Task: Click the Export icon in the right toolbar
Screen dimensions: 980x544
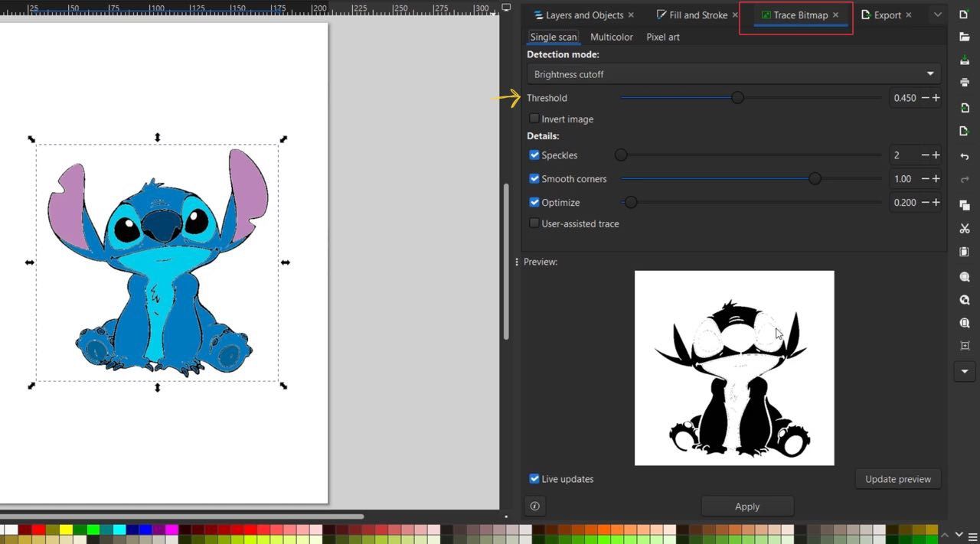Action: 965,132
